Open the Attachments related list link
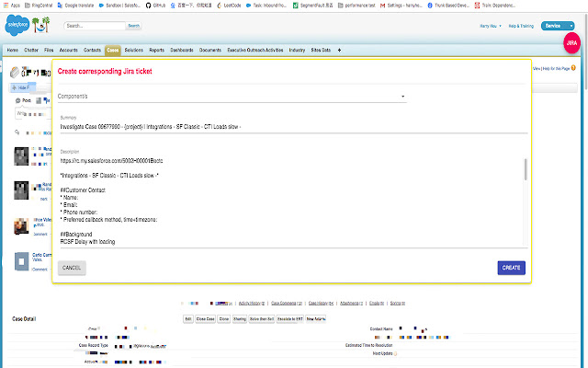Screen dimensions: 588x368 point(351,303)
